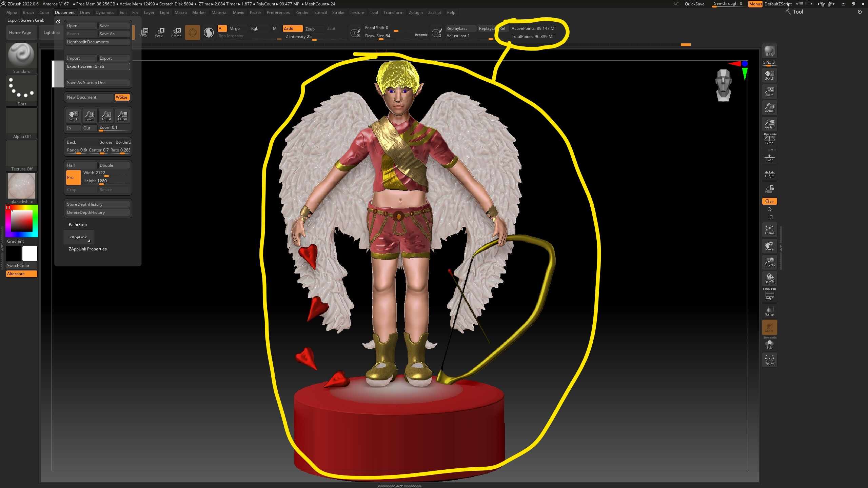Image resolution: width=868 pixels, height=488 pixels.
Task: Pick a color from the gradient swatch
Action: click(x=21, y=221)
